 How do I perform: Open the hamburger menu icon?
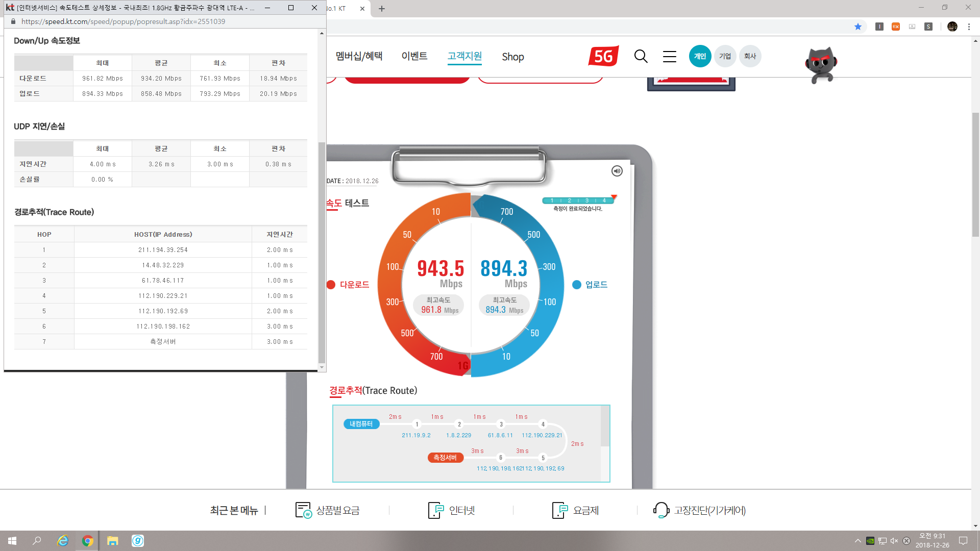pyautogui.click(x=669, y=56)
